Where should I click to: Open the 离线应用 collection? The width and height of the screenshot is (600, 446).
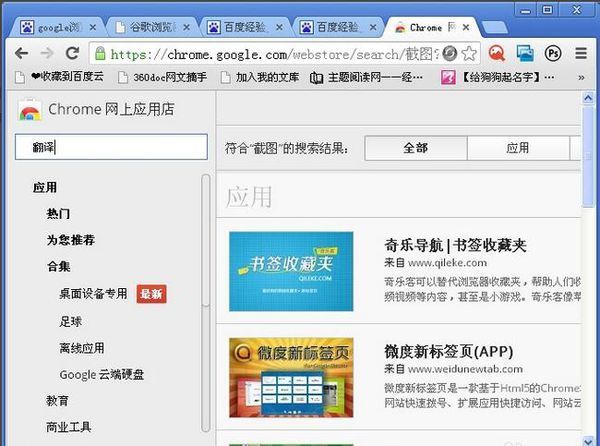(82, 348)
